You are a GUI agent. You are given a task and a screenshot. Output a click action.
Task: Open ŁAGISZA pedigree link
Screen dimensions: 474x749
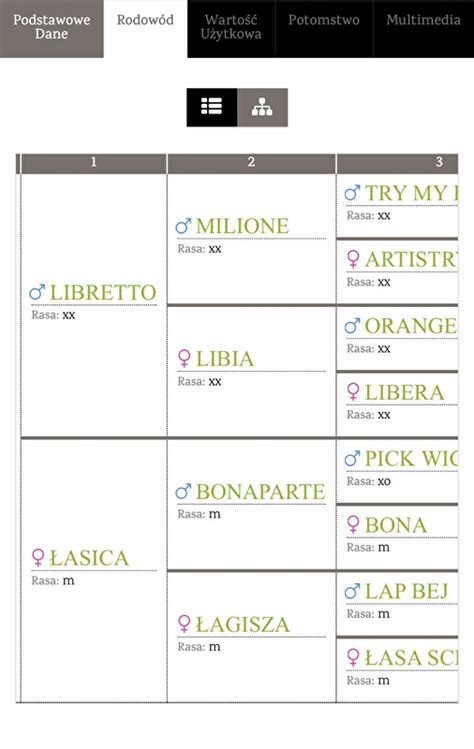[243, 624]
